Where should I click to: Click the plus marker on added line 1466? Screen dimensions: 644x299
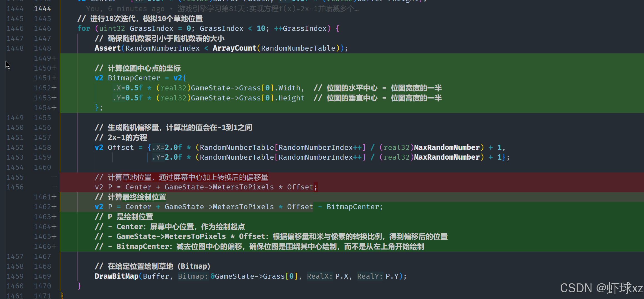coord(54,246)
